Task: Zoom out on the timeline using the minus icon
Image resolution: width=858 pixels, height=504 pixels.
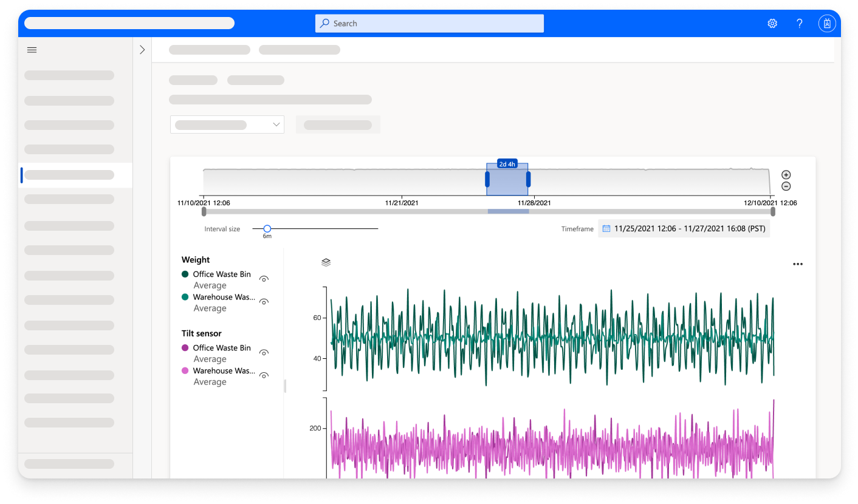Action: point(786,186)
